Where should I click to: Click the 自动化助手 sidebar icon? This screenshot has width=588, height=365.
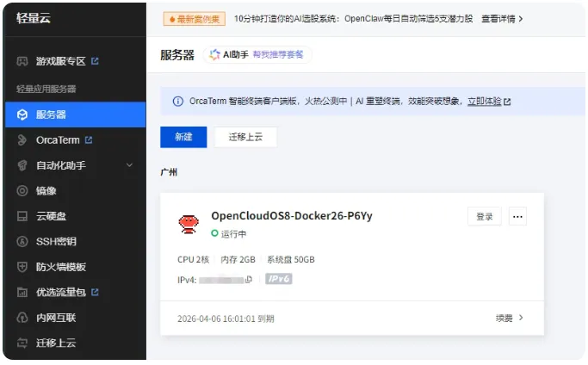[x=22, y=165]
